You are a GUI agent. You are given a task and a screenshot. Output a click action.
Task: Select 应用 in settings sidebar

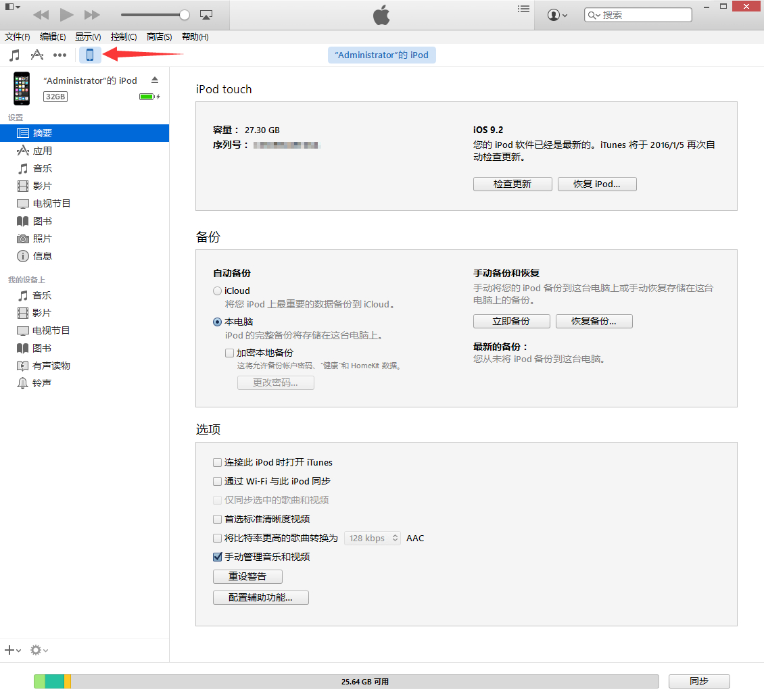point(85,151)
